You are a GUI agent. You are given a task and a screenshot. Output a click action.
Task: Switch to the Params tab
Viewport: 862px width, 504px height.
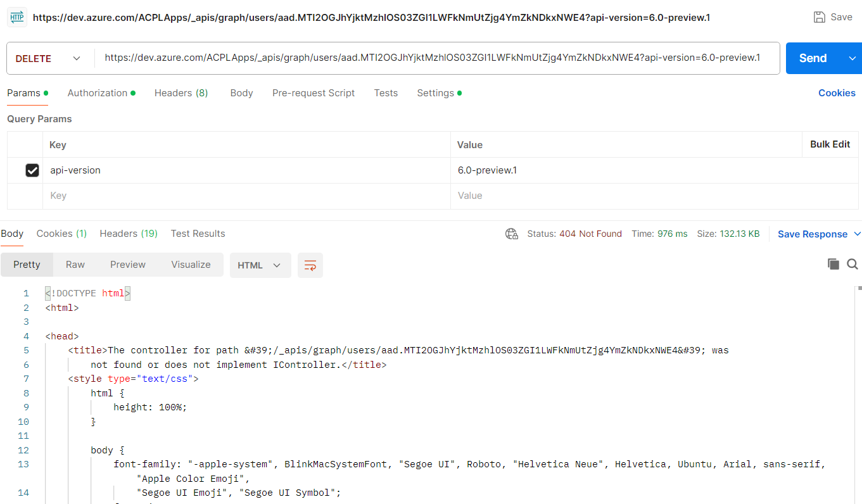[27, 93]
